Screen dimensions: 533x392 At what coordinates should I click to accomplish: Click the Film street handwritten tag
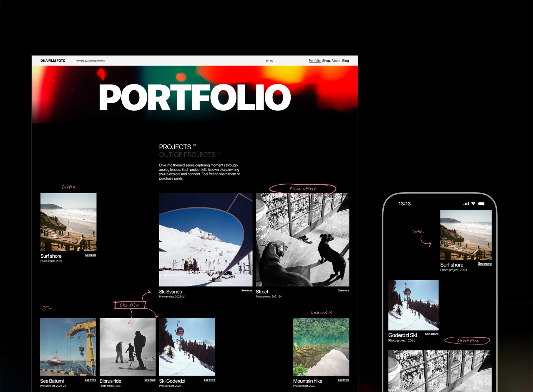pos(303,189)
